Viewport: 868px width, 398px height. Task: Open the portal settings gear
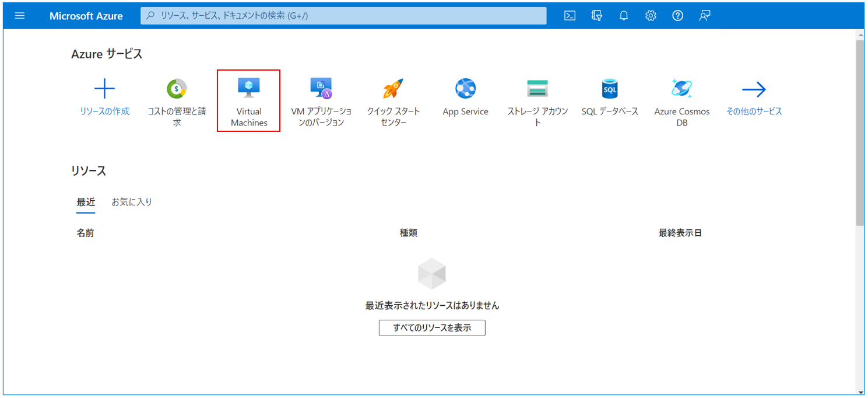point(651,16)
